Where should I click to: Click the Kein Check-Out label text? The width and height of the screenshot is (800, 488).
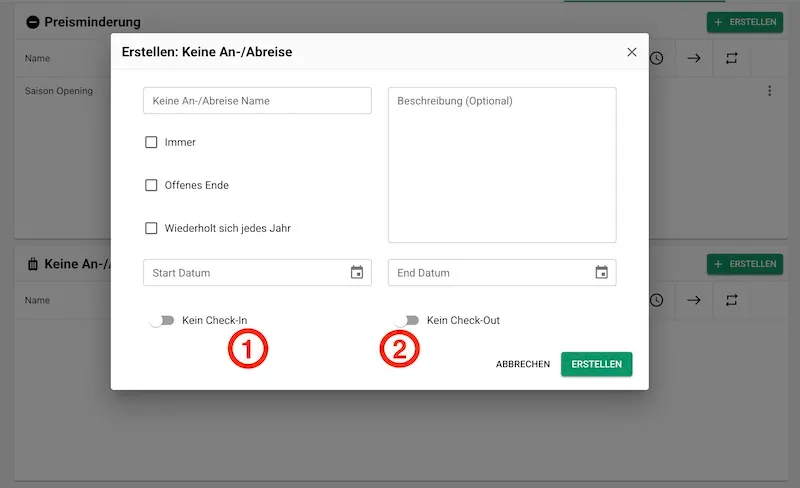point(463,321)
